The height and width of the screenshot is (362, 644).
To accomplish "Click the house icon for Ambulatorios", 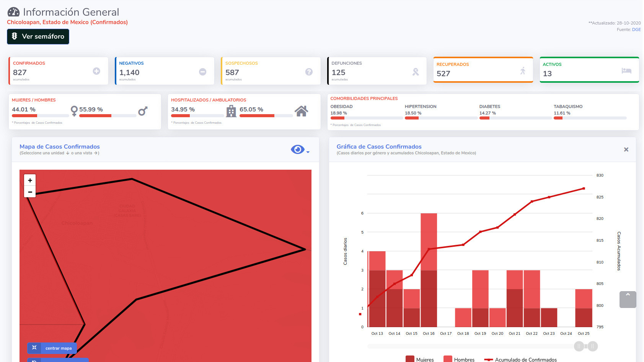I will pyautogui.click(x=301, y=111).
